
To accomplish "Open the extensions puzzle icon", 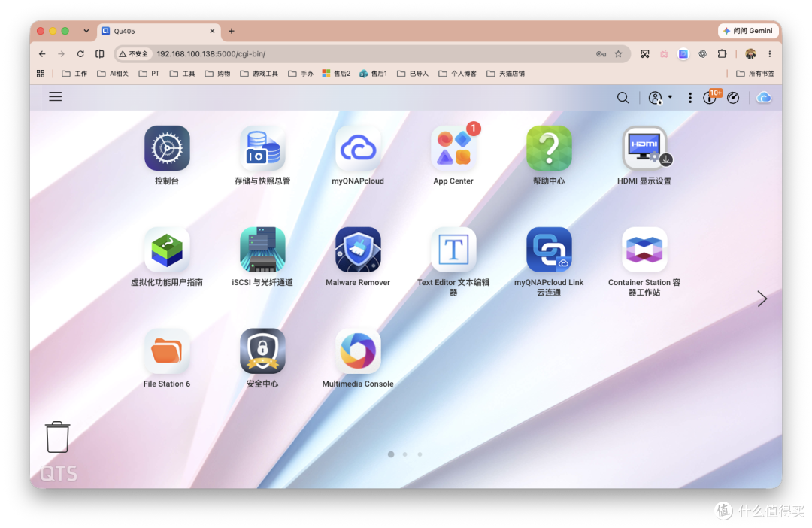I will pos(722,54).
